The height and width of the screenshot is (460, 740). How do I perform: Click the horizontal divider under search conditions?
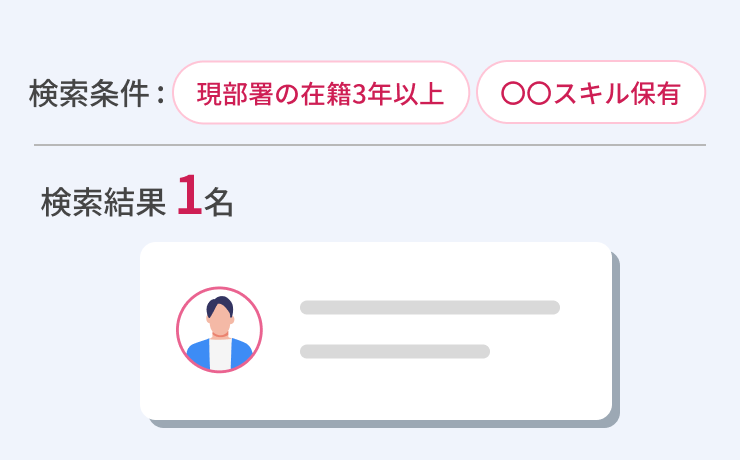click(x=370, y=145)
